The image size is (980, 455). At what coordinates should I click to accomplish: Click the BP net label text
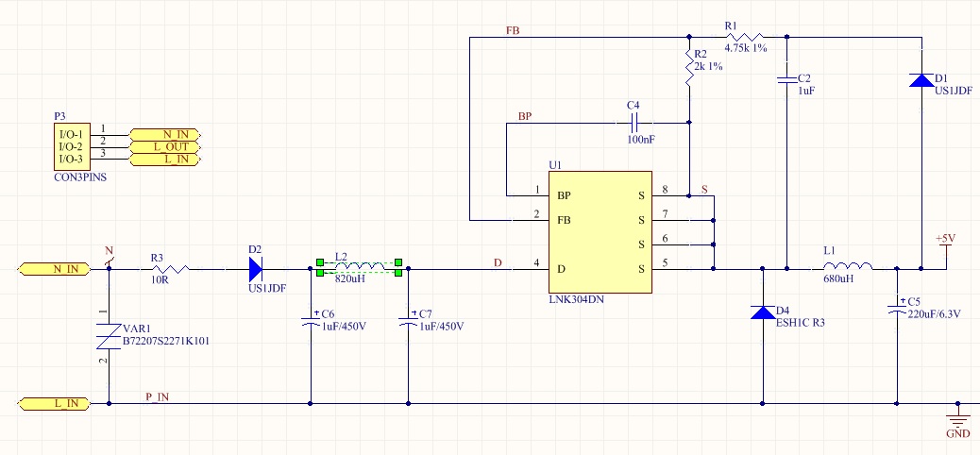coord(525,116)
